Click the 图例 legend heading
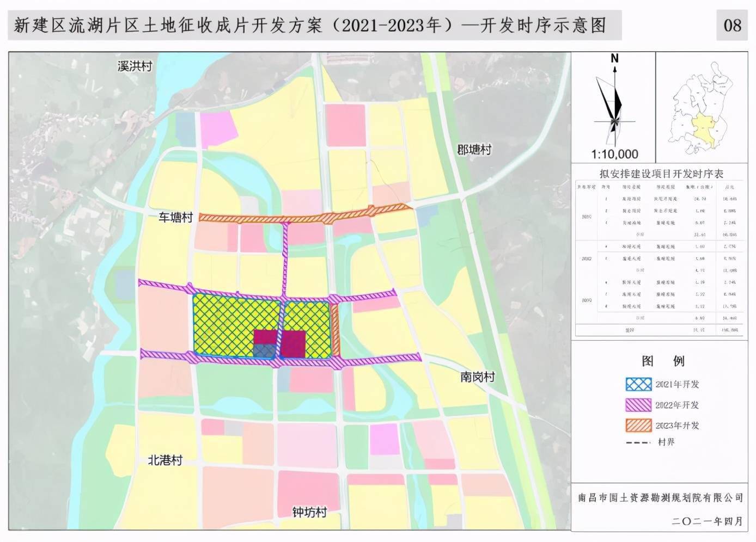The width and height of the screenshot is (756, 542). [663, 361]
